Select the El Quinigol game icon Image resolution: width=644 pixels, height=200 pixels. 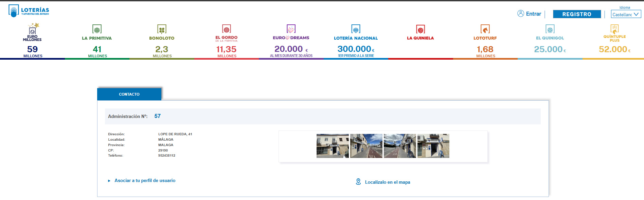click(550, 29)
